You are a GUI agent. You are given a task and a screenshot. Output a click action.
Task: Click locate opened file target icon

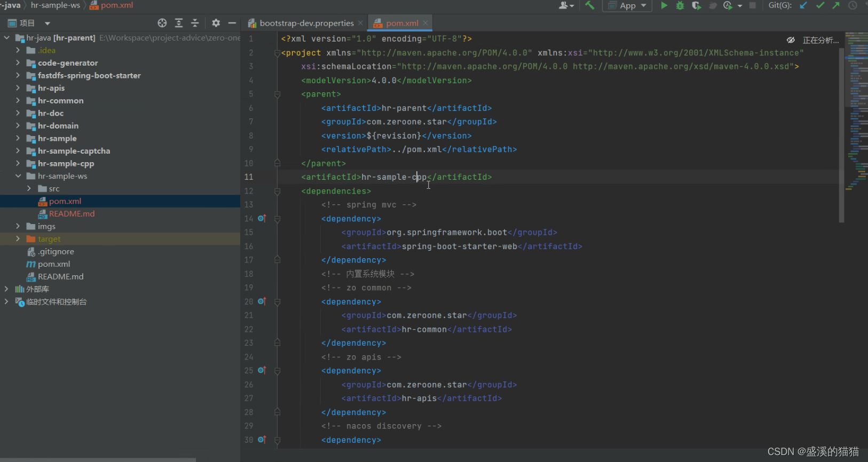point(162,23)
